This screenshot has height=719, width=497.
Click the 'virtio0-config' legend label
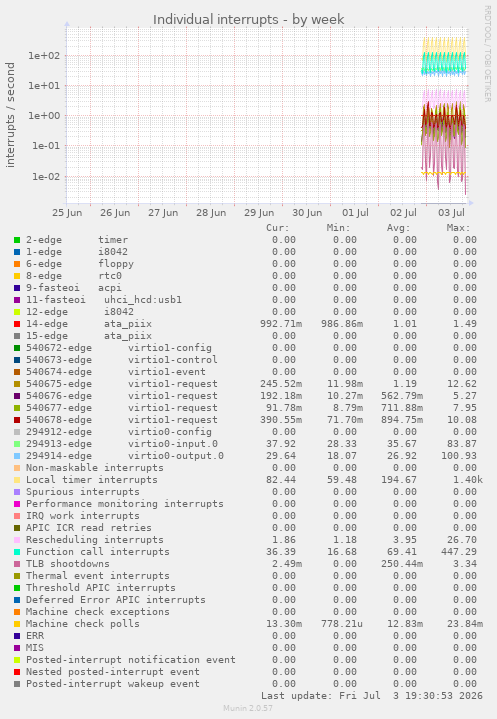[x=170, y=432]
